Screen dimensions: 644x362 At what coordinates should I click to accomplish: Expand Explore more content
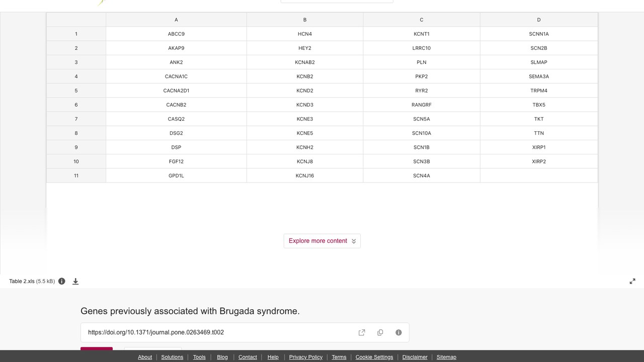[x=322, y=241]
